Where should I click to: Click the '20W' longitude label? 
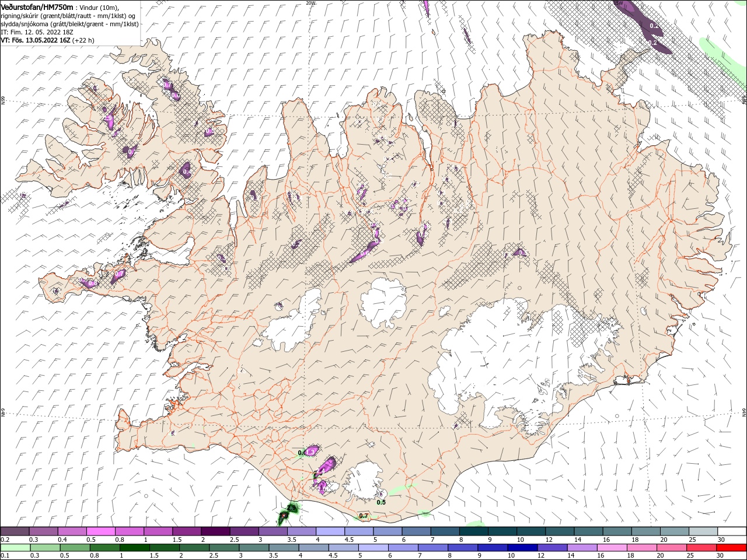point(310,3)
